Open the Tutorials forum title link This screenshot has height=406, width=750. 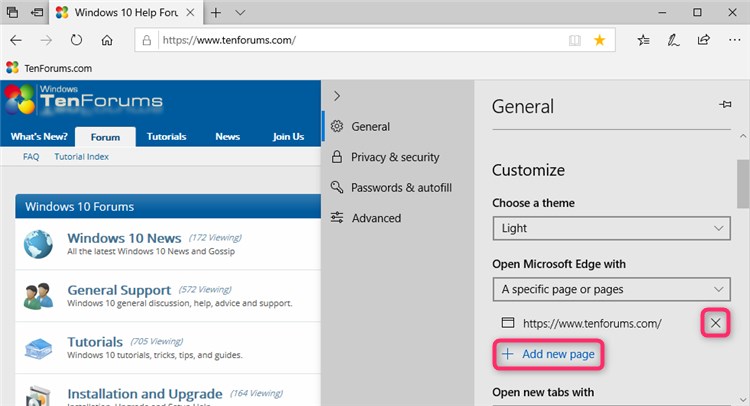coord(95,342)
